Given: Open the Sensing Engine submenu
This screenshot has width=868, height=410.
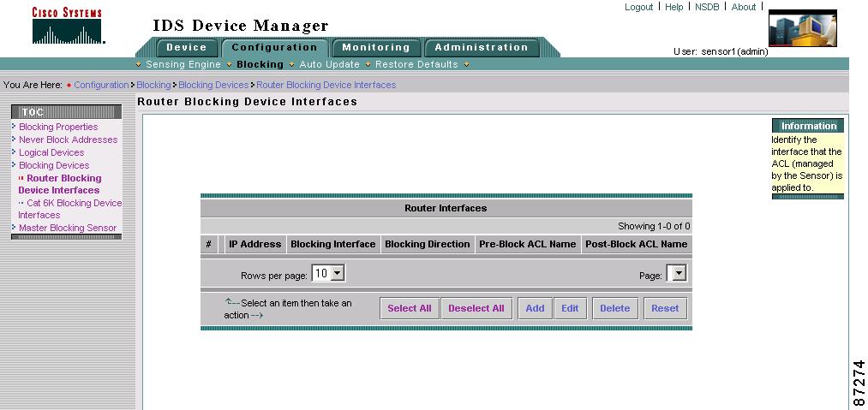Looking at the screenshot, I should point(183,64).
